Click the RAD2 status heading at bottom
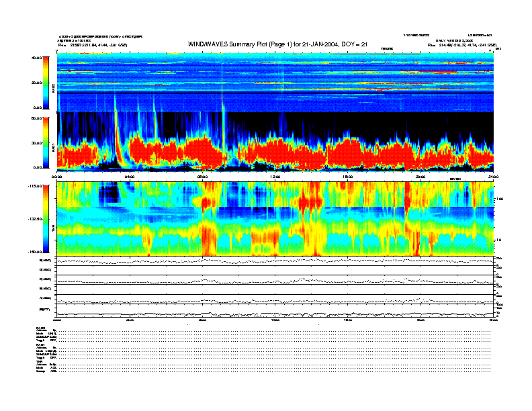This screenshot has height=411, width=532. 41,328
